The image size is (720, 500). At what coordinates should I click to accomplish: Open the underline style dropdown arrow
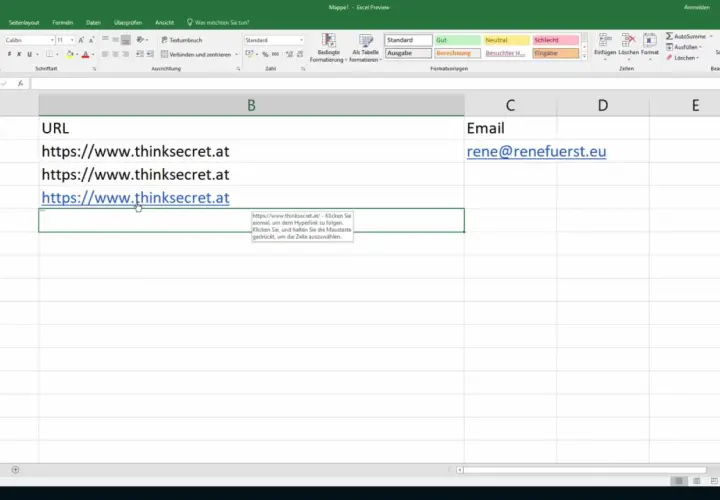pyautogui.click(x=37, y=54)
